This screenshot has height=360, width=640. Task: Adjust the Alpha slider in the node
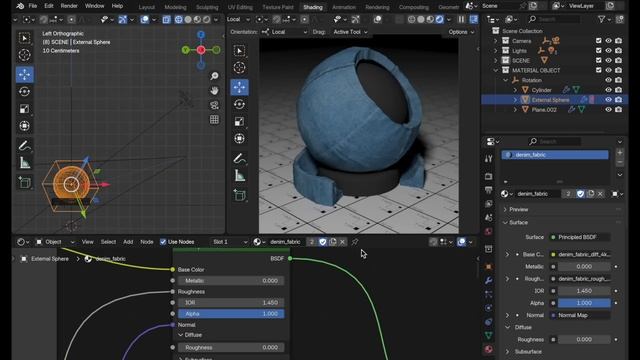click(231, 314)
